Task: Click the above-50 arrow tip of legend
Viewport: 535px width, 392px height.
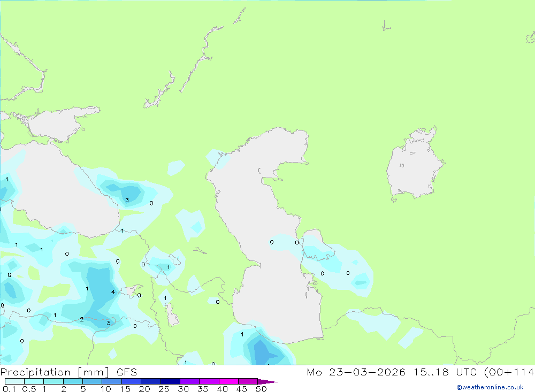Action: point(267,382)
